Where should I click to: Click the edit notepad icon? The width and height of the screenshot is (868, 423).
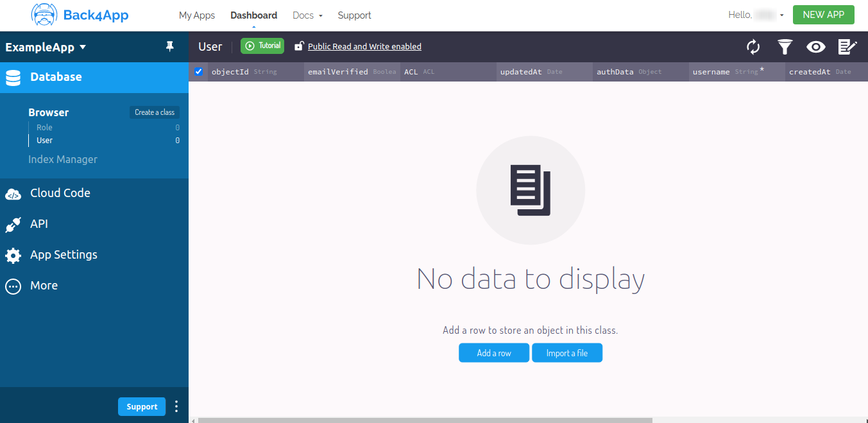click(847, 47)
